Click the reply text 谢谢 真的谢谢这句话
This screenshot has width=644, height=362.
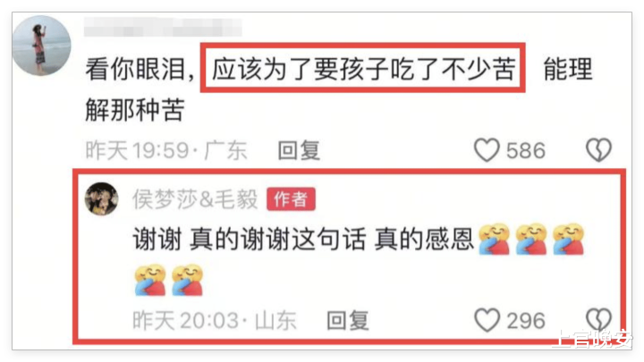(250, 240)
